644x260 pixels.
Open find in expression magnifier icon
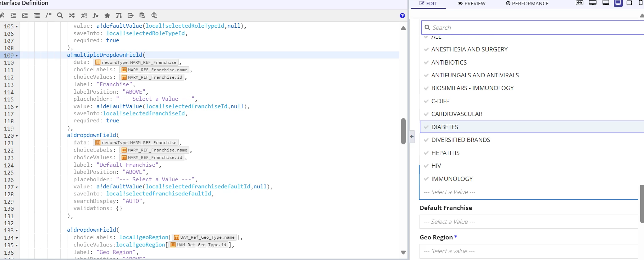pyautogui.click(x=60, y=15)
